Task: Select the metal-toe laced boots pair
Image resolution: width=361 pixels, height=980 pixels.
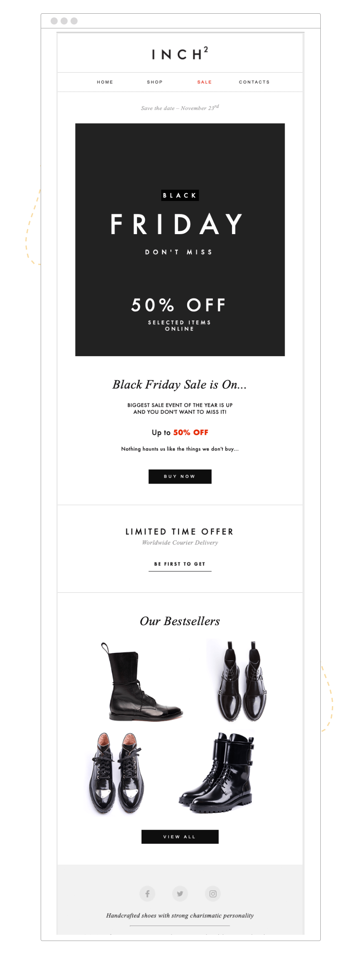Action: click(x=117, y=773)
